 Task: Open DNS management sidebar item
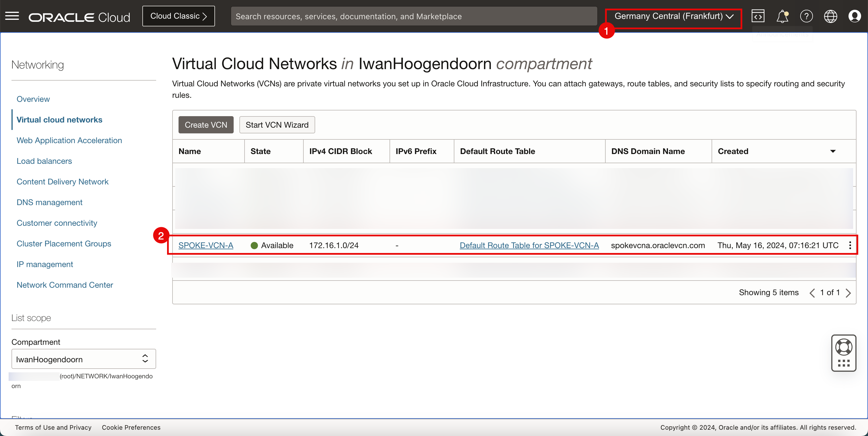50,202
